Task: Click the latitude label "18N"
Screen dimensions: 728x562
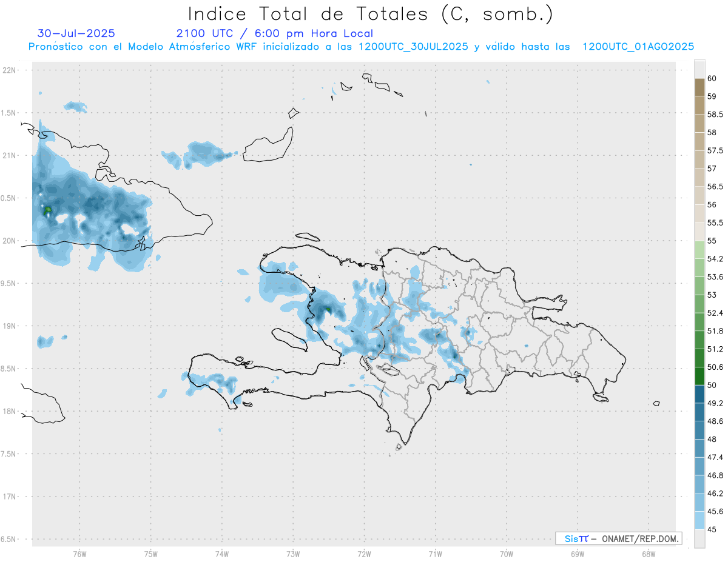Action: click(10, 412)
